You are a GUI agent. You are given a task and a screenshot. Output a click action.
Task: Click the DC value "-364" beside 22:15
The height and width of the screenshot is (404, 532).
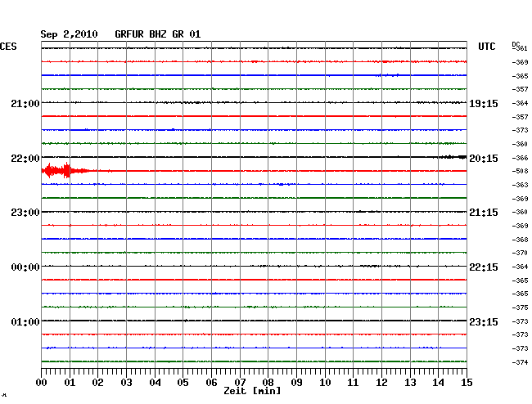click(x=520, y=267)
